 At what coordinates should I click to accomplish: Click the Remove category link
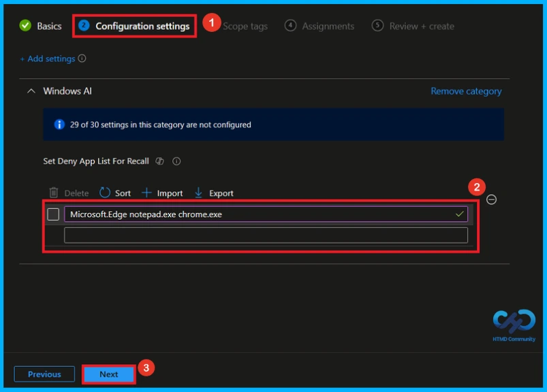[x=466, y=91]
